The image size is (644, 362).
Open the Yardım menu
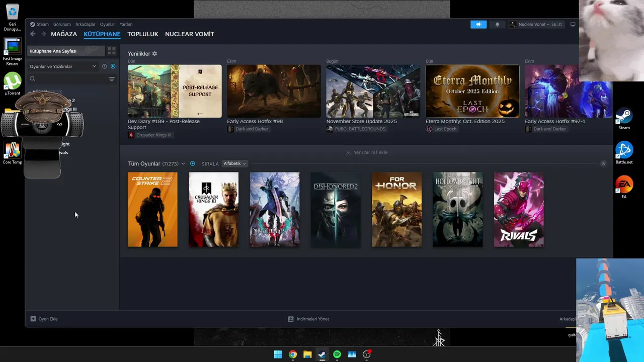126,24
